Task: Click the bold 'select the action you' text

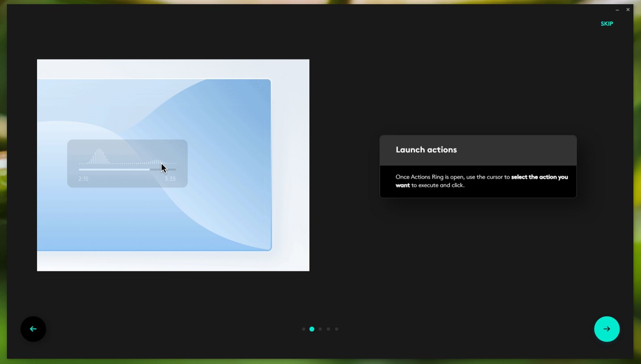Action: (x=539, y=177)
